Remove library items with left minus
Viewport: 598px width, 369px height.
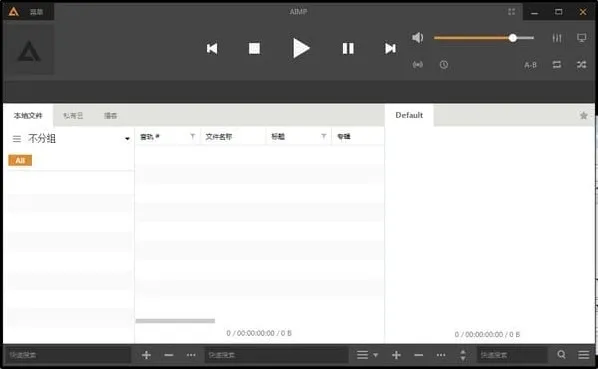click(169, 355)
